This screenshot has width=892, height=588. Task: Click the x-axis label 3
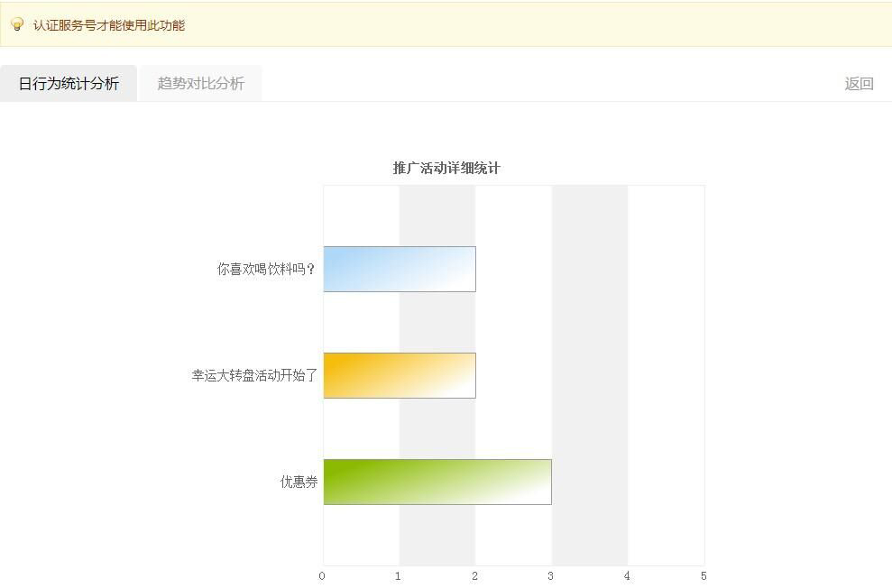pyautogui.click(x=551, y=576)
